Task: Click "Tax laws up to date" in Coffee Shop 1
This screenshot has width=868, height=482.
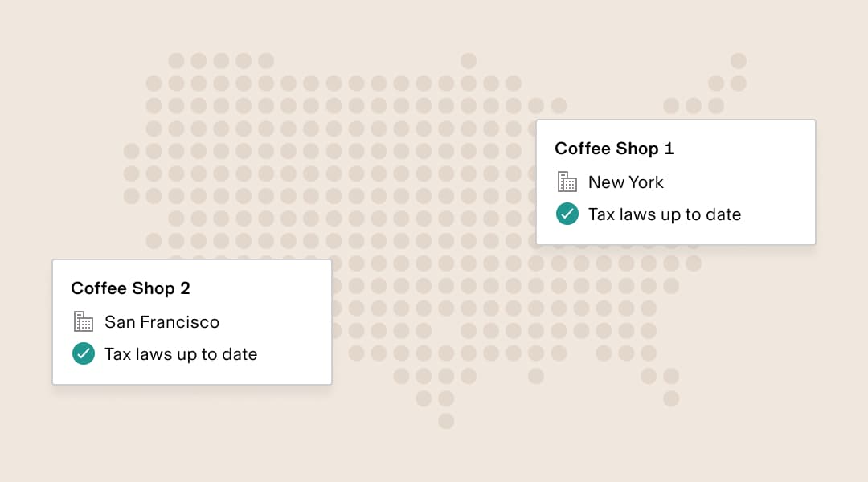Action: click(664, 214)
